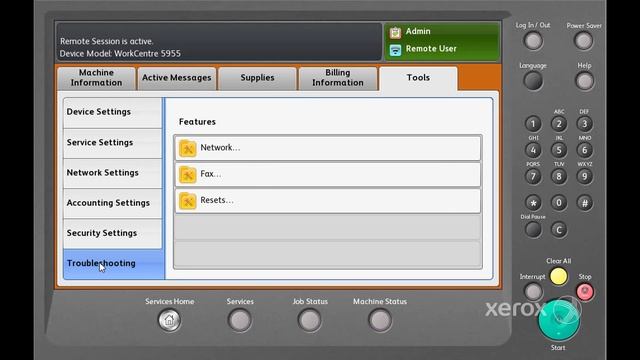The height and width of the screenshot is (360, 640).
Task: Click the 'Remote Session is active.' message
Action: point(107,41)
